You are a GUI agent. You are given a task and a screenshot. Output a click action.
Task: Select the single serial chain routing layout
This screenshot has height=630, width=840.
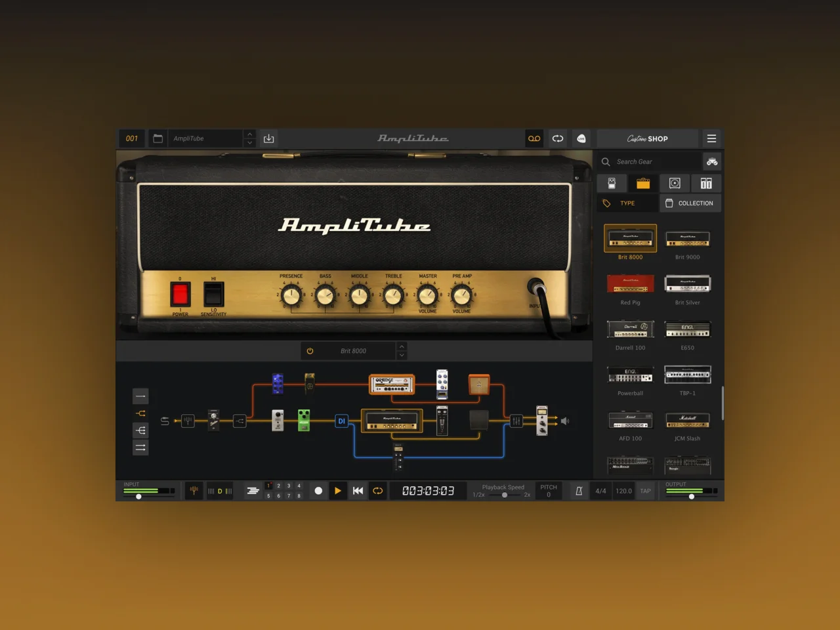point(140,396)
